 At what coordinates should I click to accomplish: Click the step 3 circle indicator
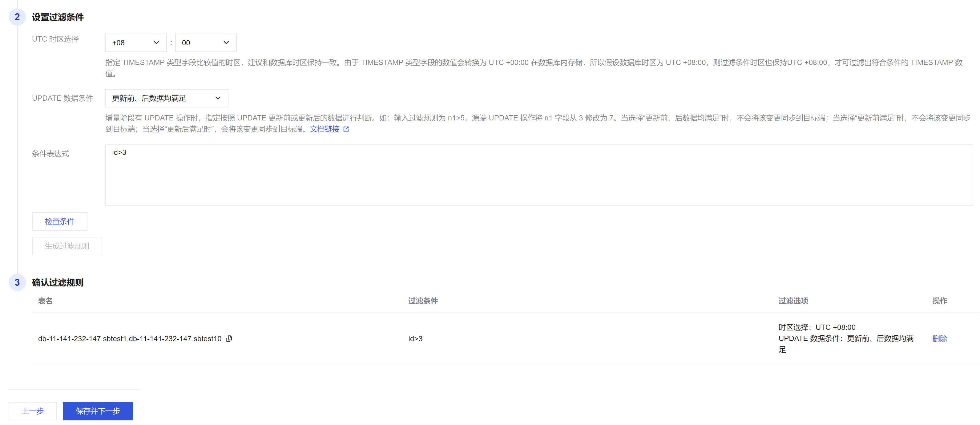pos(17,282)
